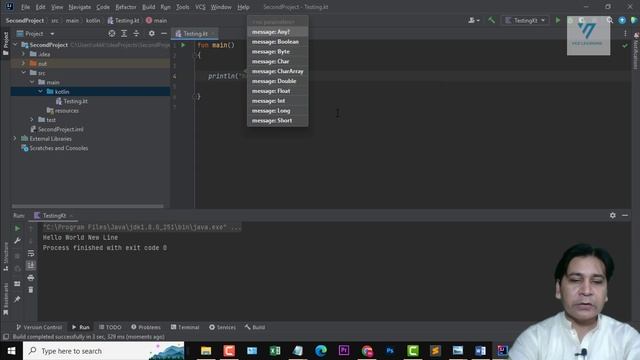Viewport: 640px width, 360px height.
Task: Click the wrench icon in Run panel
Action: (18, 241)
